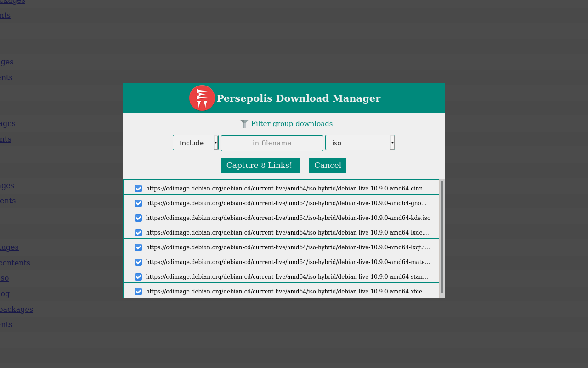Uncheck the standard Debian live ISO checkbox
Image resolution: width=588 pixels, height=368 pixels.
(x=138, y=276)
